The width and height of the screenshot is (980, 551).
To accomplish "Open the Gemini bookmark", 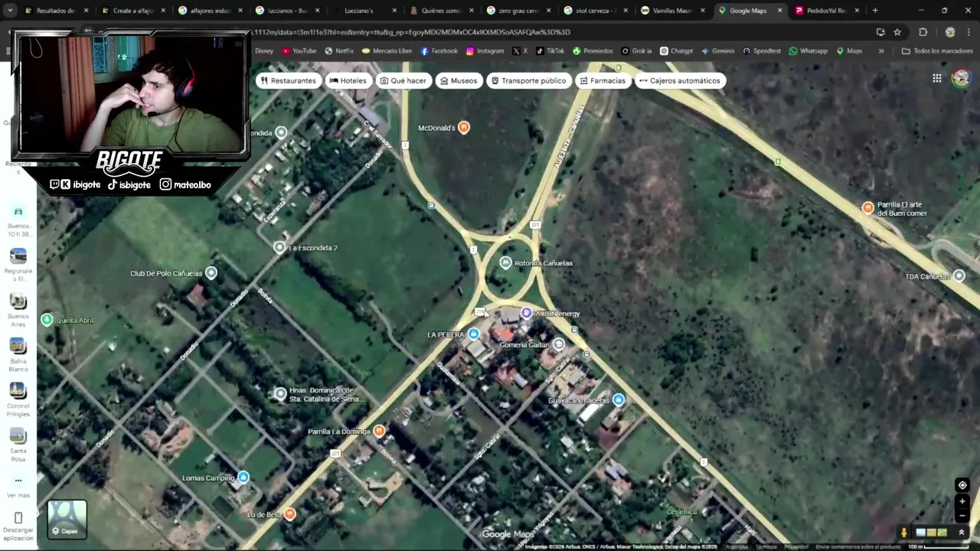I will tap(717, 51).
